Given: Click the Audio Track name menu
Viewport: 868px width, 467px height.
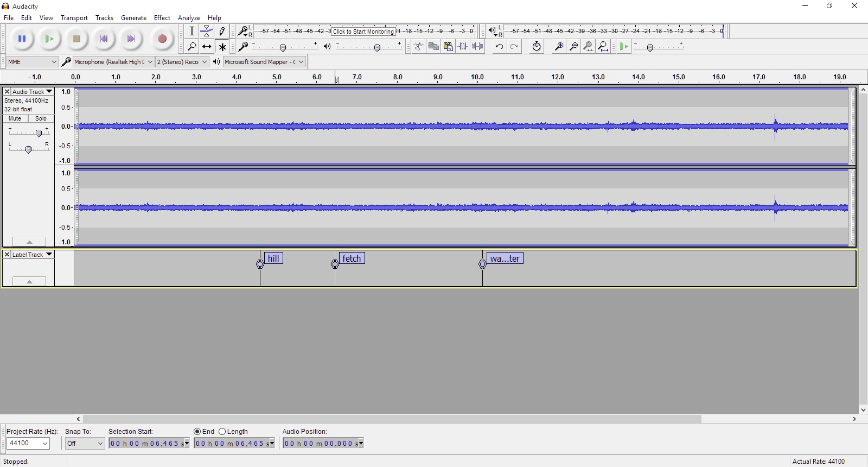Looking at the screenshot, I should click(32, 92).
